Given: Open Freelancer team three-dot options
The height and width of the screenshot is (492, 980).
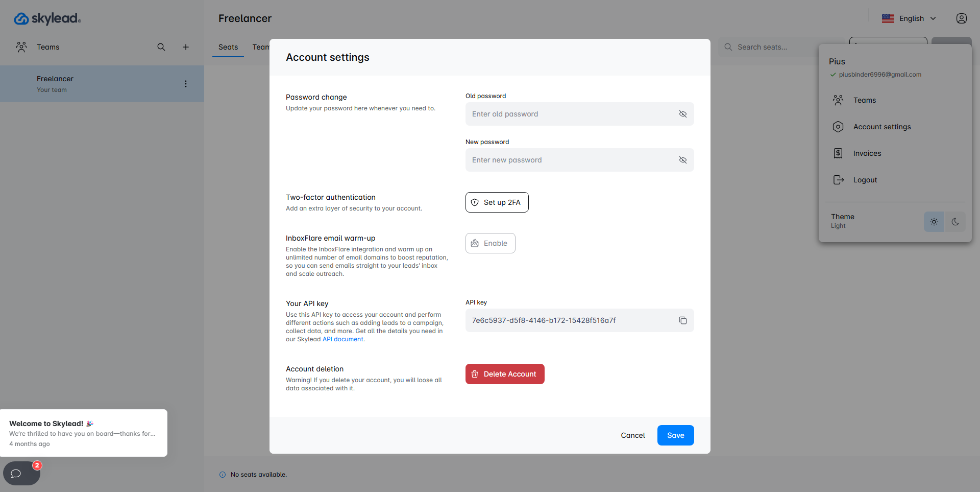Looking at the screenshot, I should point(186,84).
